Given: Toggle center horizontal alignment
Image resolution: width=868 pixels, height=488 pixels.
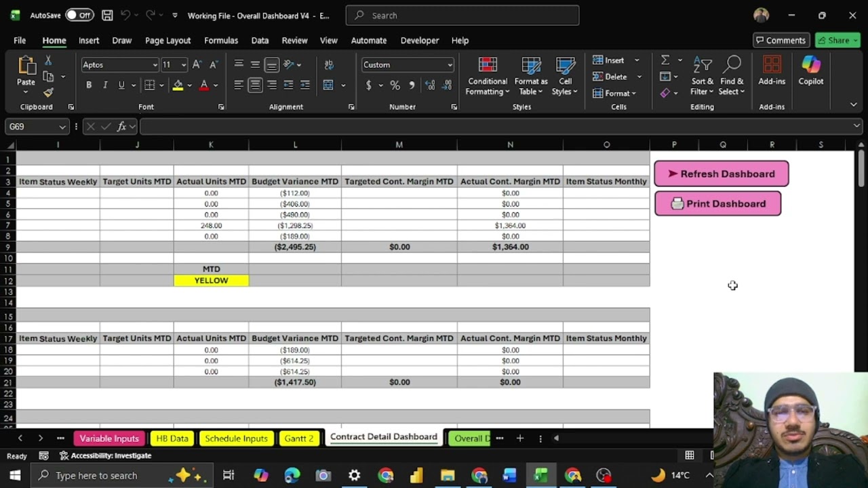Looking at the screenshot, I should point(255,85).
